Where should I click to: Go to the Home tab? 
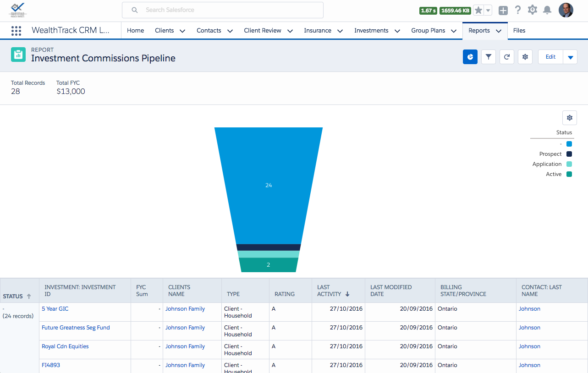point(135,31)
